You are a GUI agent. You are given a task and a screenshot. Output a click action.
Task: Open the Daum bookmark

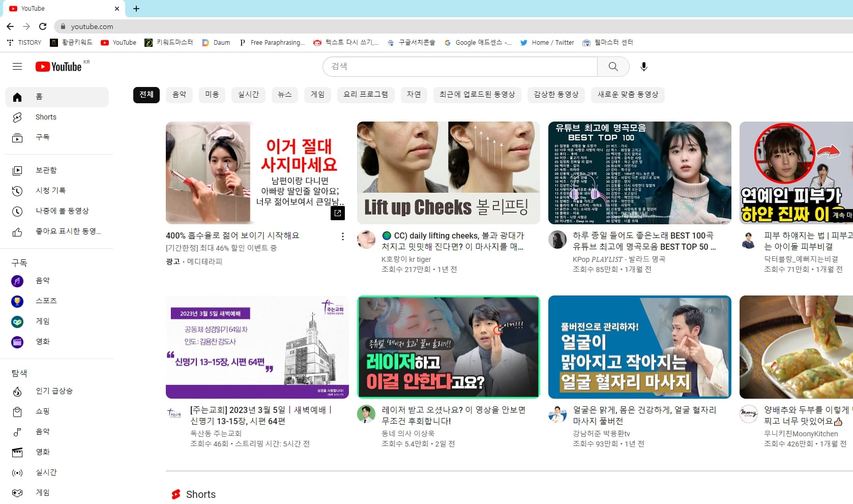pos(216,42)
